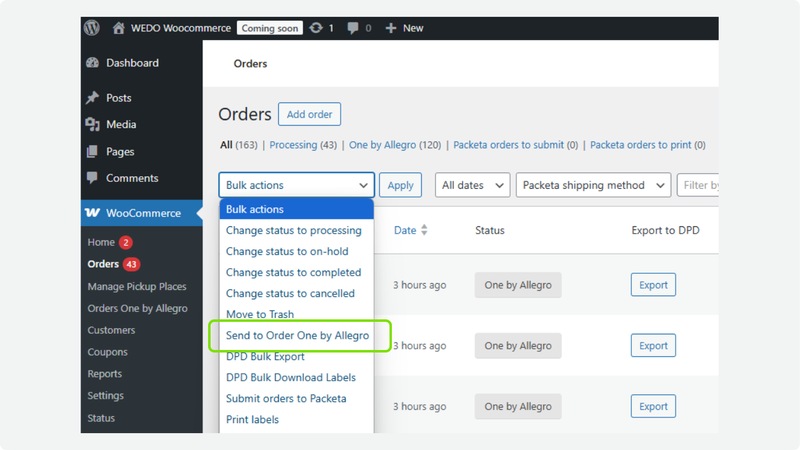Filter by One by Allegro (120)
The width and height of the screenshot is (800, 450).
[x=395, y=145]
